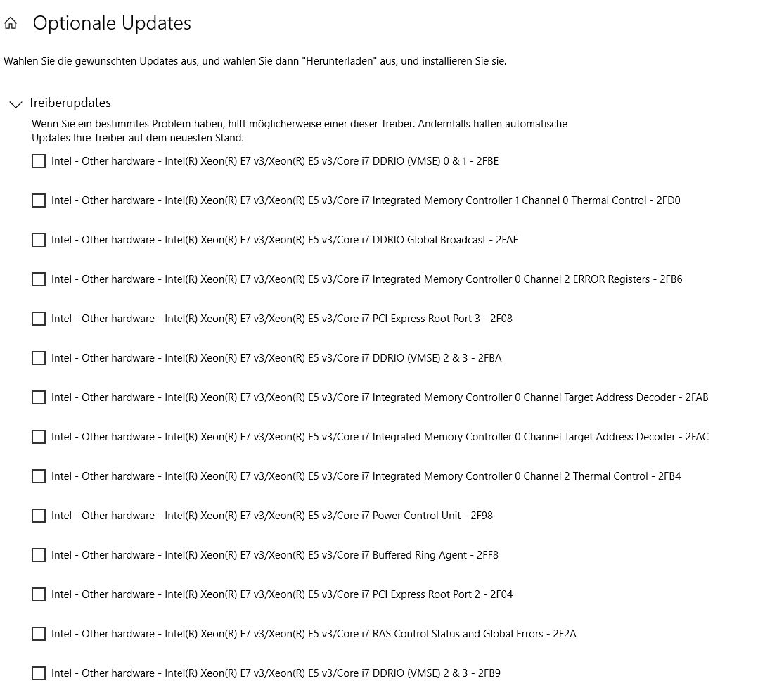784x688 pixels.
Task: Check DDRIO (VMSE) 0 & 1 - 2FBE driver
Action: 39,161
